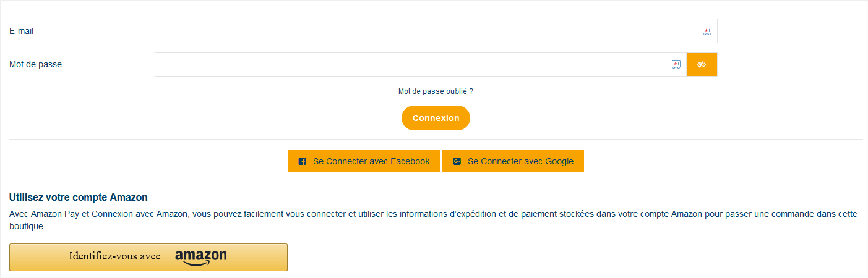
Task: Click the Amazon smile arrow under the logo
Action: point(197,264)
